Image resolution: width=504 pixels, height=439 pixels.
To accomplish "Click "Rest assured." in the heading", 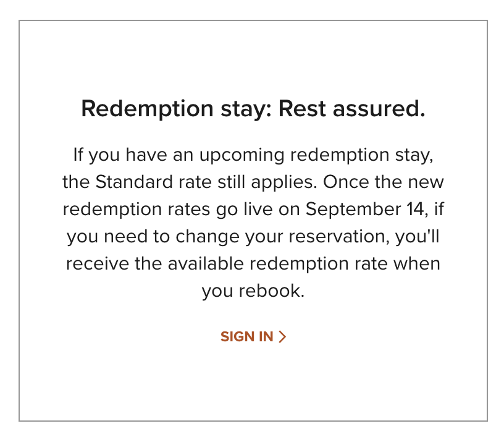I will [x=352, y=110].
